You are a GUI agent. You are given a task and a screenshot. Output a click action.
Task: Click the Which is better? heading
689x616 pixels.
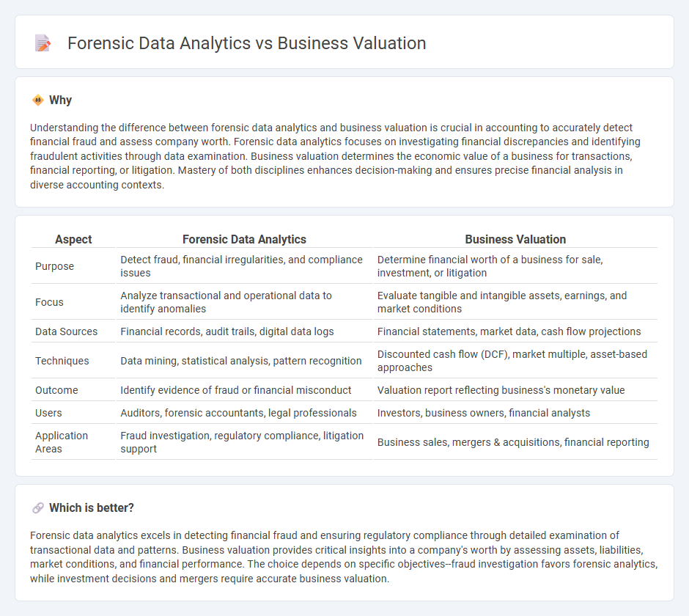(92, 508)
